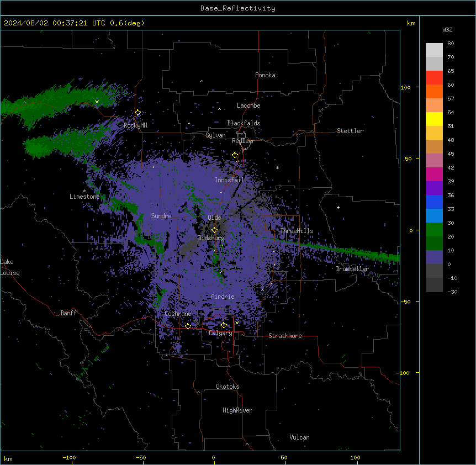Select the red 65 dBZ color swatch
Screen dimensions: 476x465
coord(434,78)
